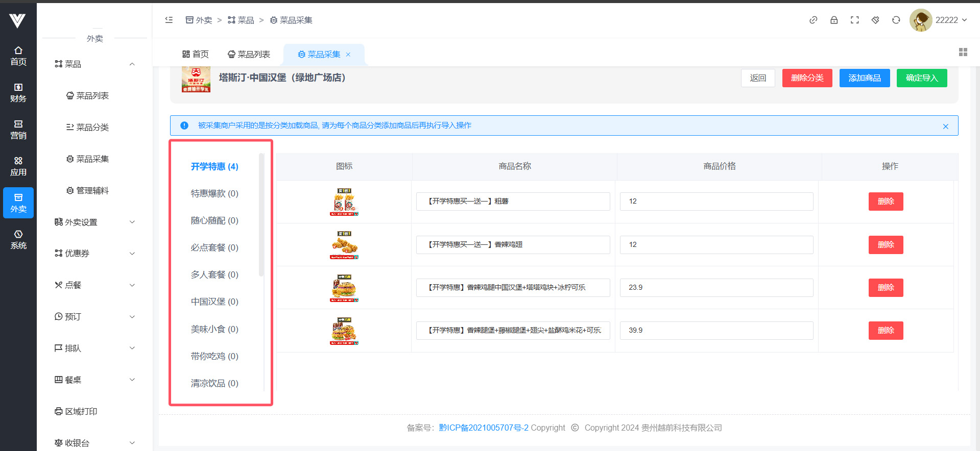Click the lock screen icon
The image size is (980, 451).
tap(834, 20)
